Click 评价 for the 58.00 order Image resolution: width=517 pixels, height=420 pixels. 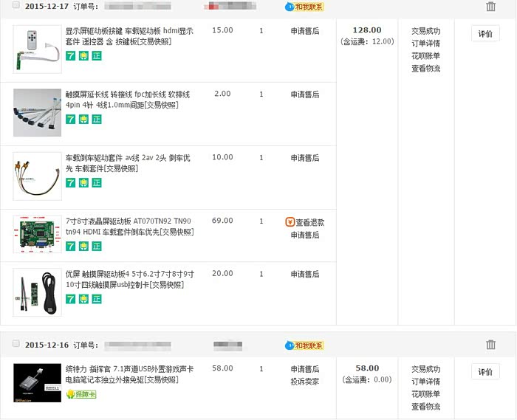[x=485, y=372]
